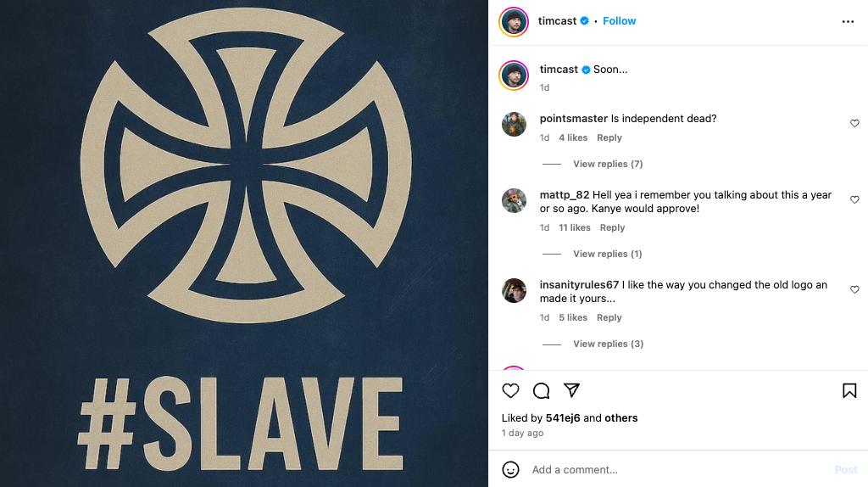Expand View replies (1)
The image size is (868, 487).
[607, 254]
